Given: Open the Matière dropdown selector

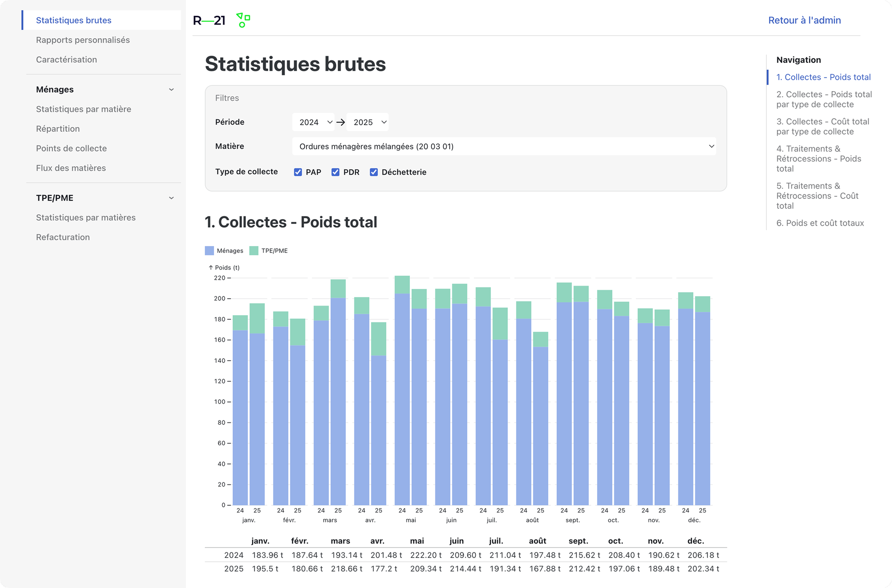Looking at the screenshot, I should 503,146.
